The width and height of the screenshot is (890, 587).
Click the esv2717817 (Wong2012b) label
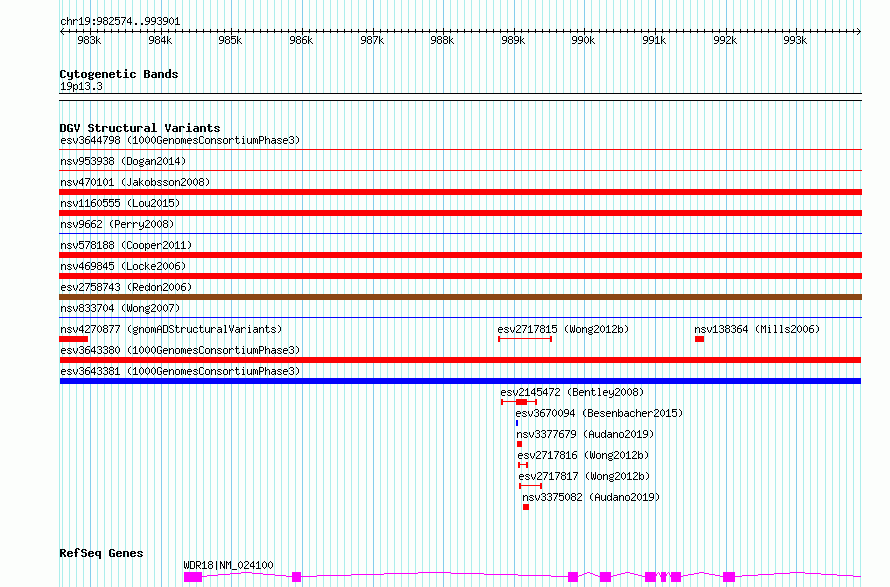click(584, 476)
